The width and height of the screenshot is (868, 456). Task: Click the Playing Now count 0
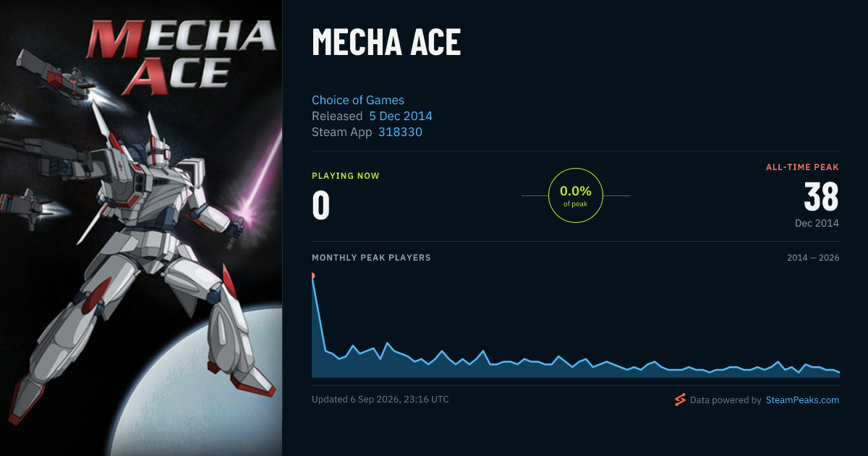click(x=321, y=206)
